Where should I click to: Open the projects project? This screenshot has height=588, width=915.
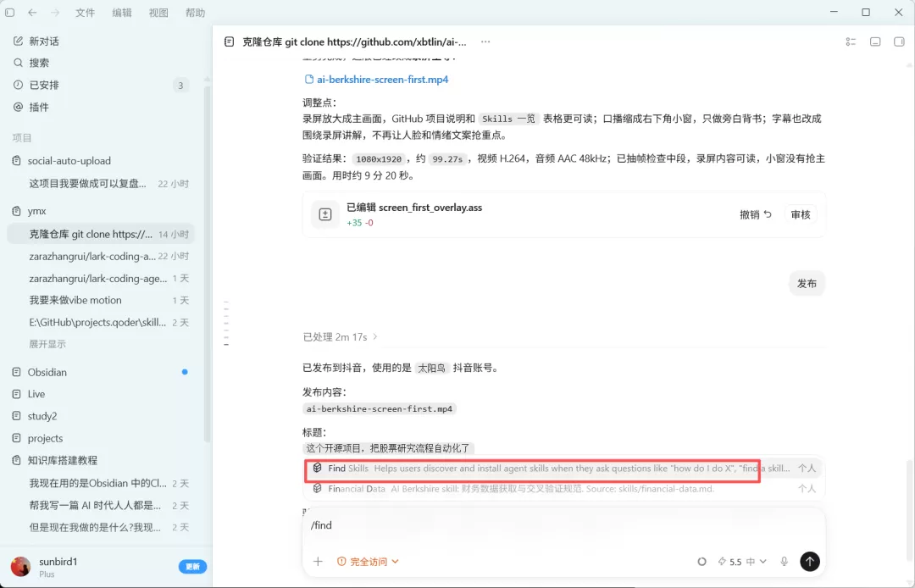coord(45,438)
